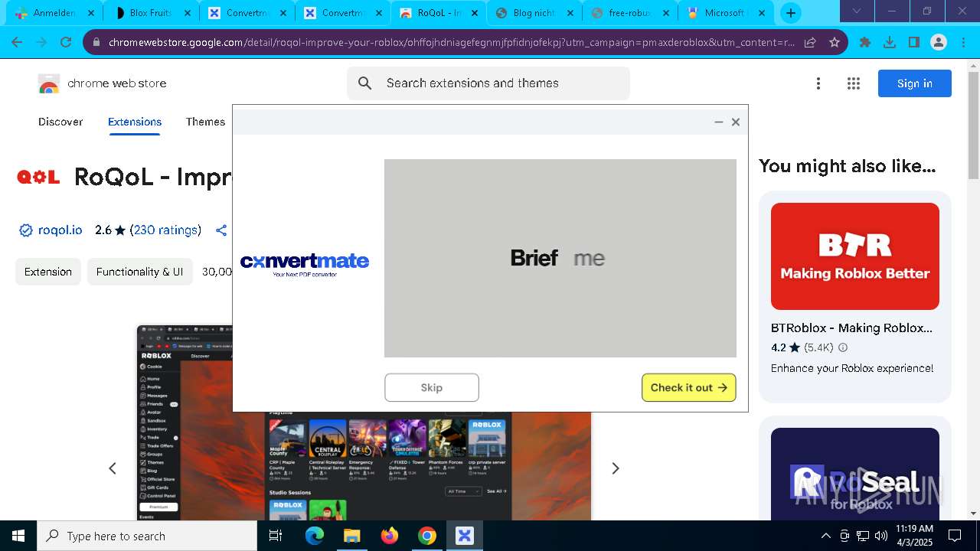Click the Convertmate logo in popup

[305, 264]
